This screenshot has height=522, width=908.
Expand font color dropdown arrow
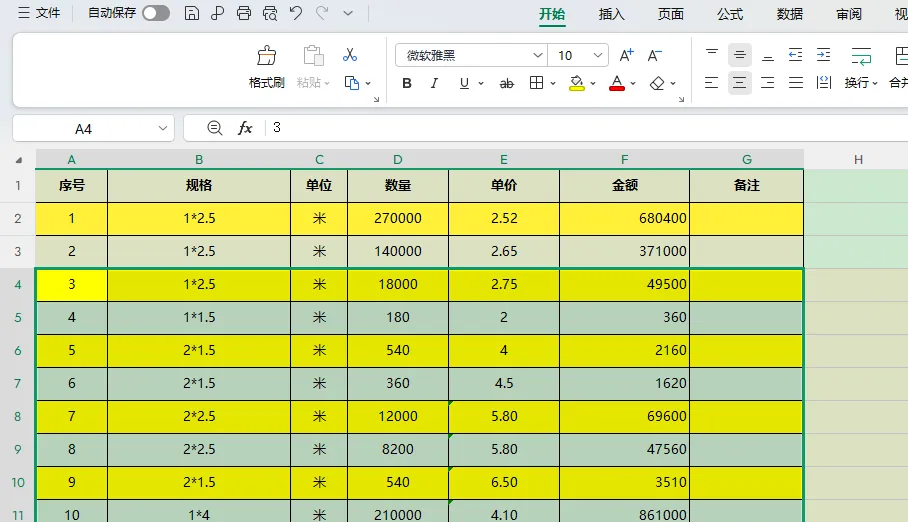(x=633, y=83)
